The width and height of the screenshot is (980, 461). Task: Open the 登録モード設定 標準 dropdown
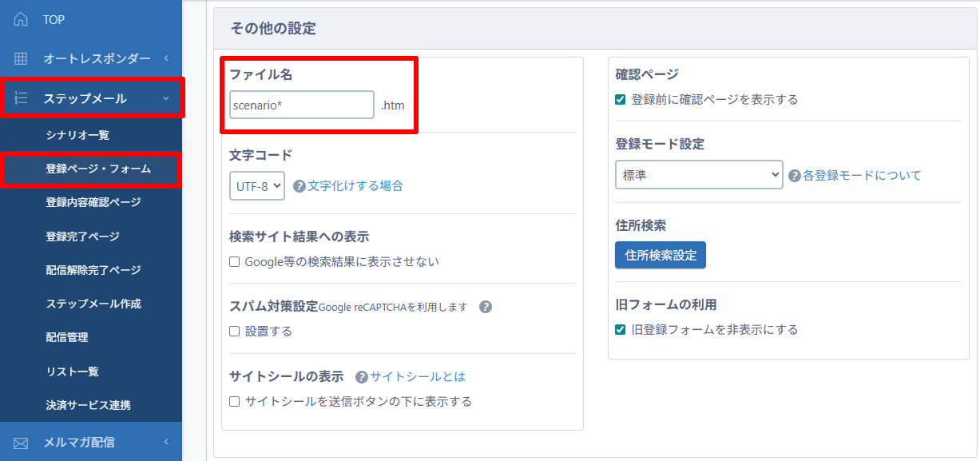tap(698, 175)
